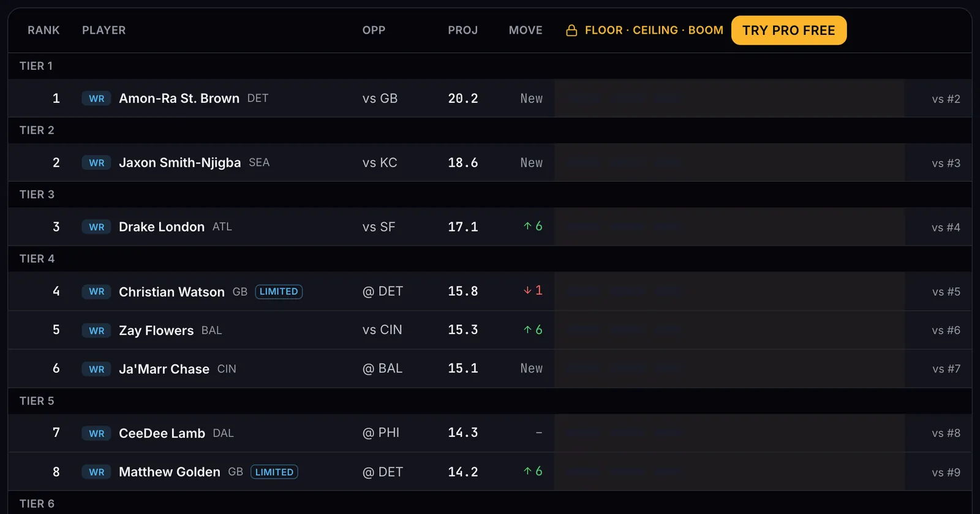Click the LIMITED tag on Matthew Golden
This screenshot has height=514, width=980.
click(x=274, y=472)
